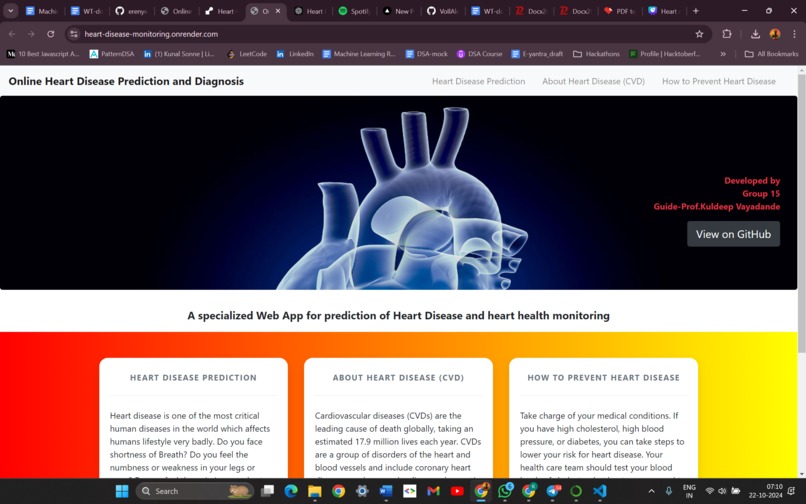This screenshot has width=806, height=504.
Task: Open the LinkedIn bookmark
Action: coord(295,53)
